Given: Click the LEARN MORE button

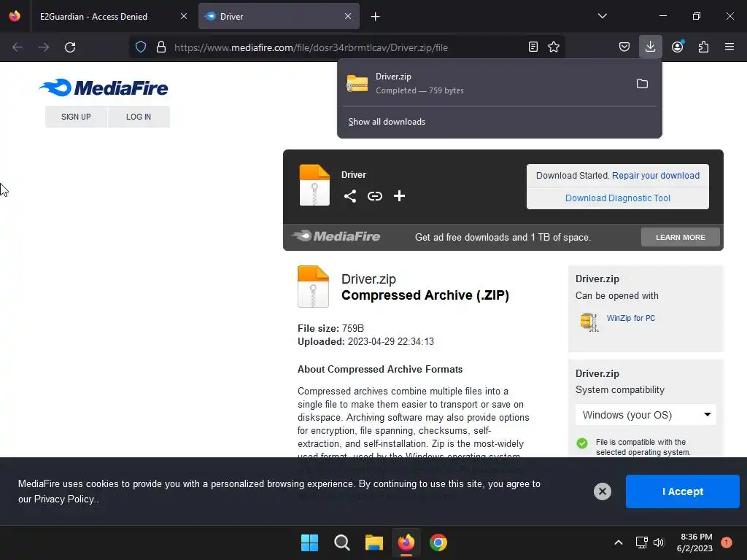Looking at the screenshot, I should tap(681, 237).
